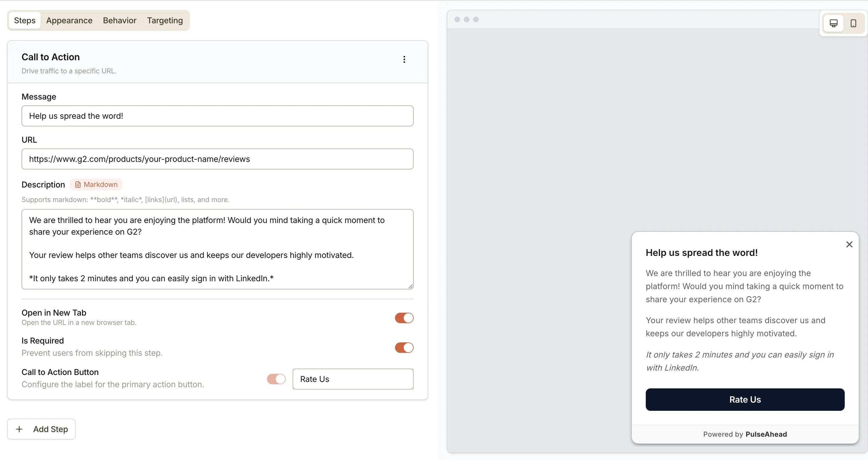The image size is (868, 460).
Task: Switch to the Appearance tab
Action: [69, 20]
